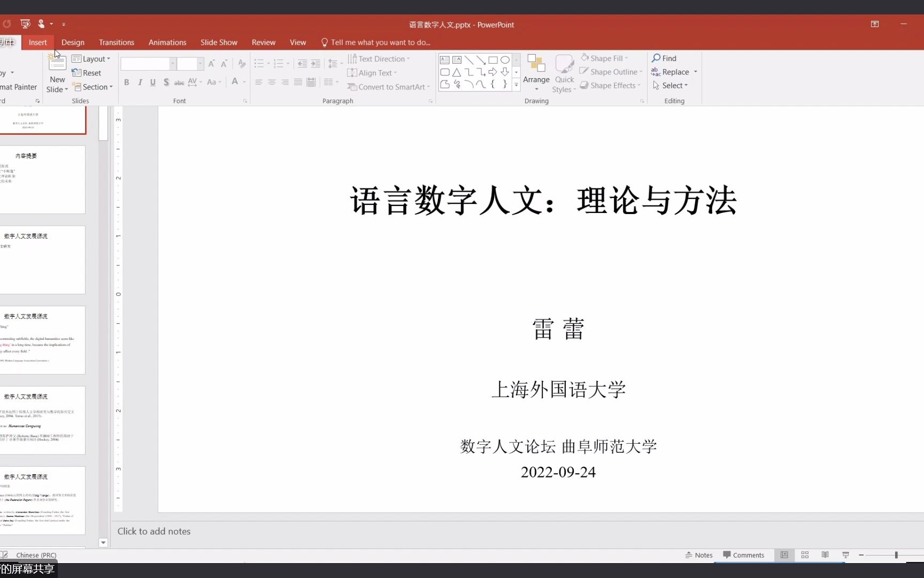The width and height of the screenshot is (924, 578).
Task: Select the Rounded Rectangle shape
Action: [x=444, y=72]
